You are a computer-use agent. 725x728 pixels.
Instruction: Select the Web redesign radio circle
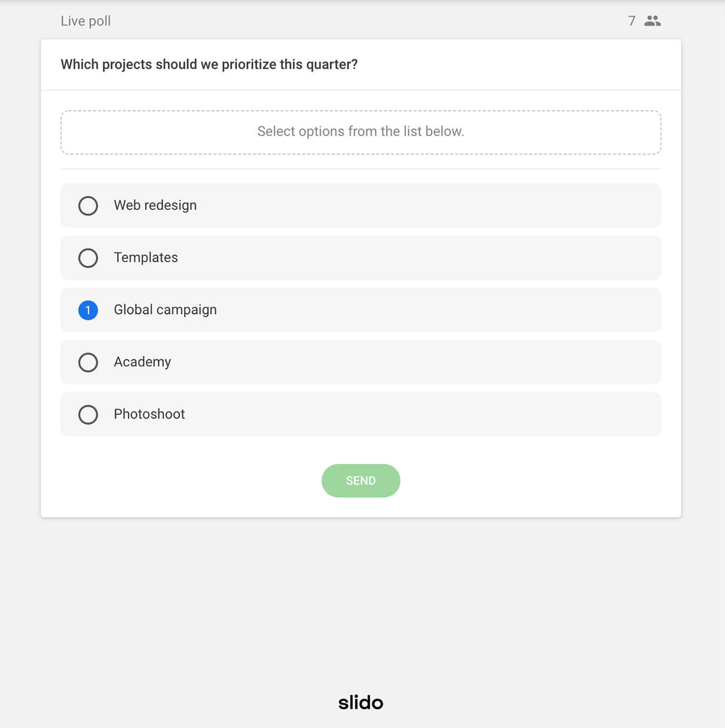coord(88,206)
